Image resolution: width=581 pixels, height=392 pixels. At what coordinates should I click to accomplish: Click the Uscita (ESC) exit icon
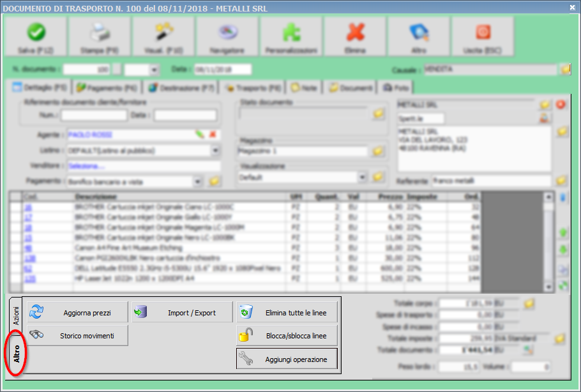[482, 32]
